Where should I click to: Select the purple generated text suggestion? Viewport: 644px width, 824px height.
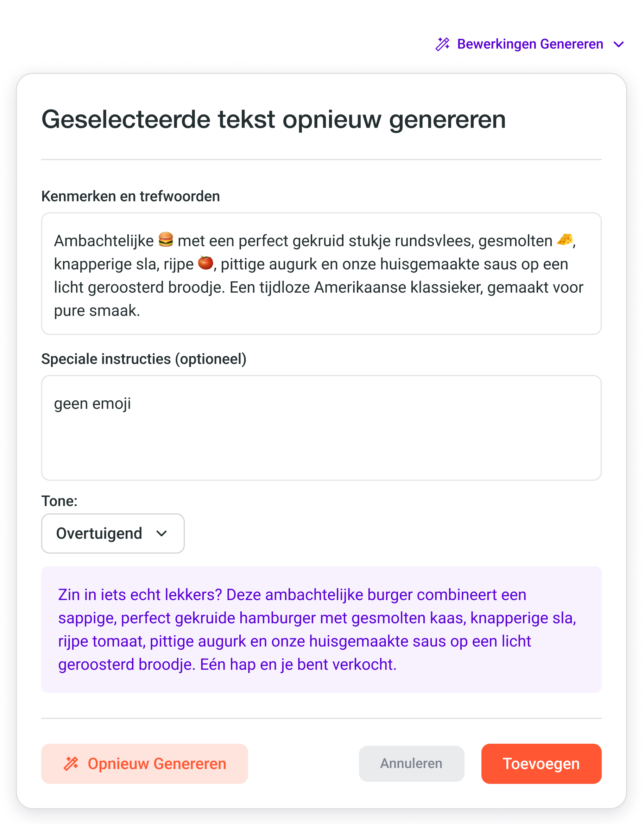[321, 629]
